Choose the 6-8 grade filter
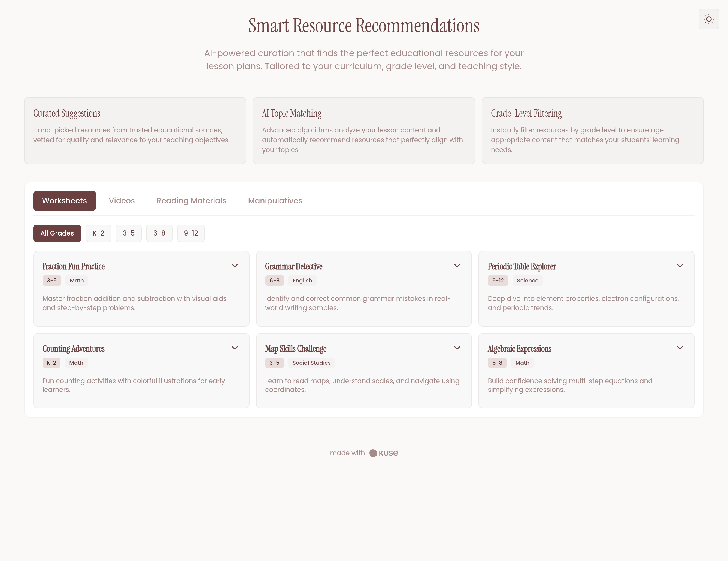The height and width of the screenshot is (561, 728). [x=159, y=233]
